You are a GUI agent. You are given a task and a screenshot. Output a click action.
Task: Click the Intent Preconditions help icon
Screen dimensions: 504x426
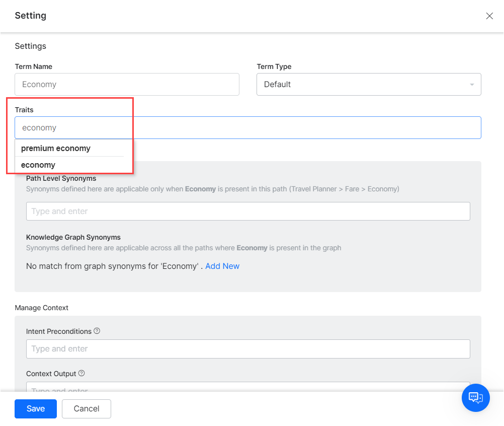point(97,331)
